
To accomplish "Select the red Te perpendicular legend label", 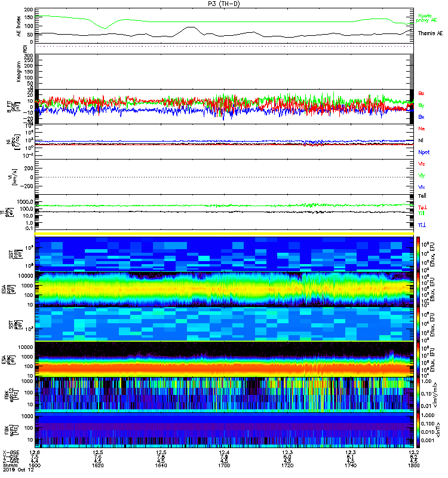I will (x=422, y=207).
